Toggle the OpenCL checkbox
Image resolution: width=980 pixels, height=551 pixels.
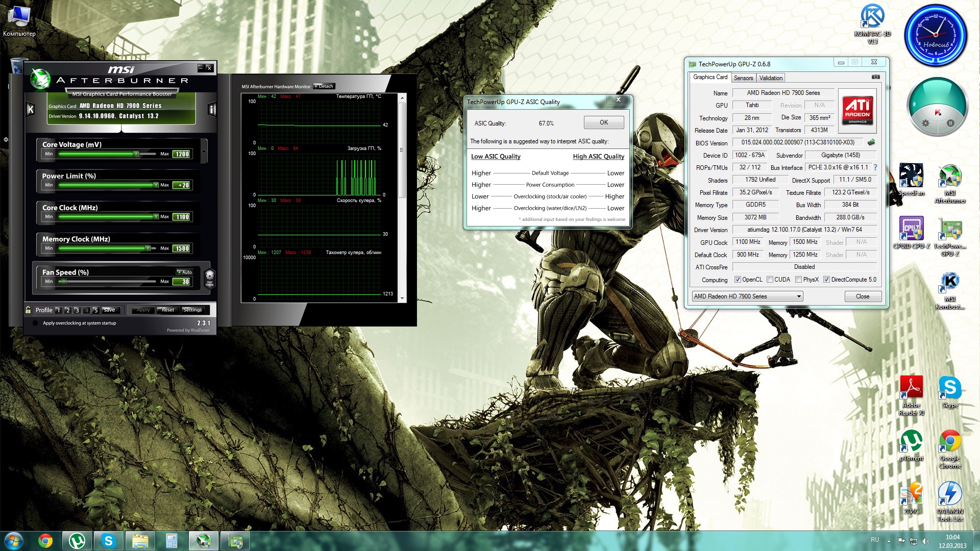point(738,280)
